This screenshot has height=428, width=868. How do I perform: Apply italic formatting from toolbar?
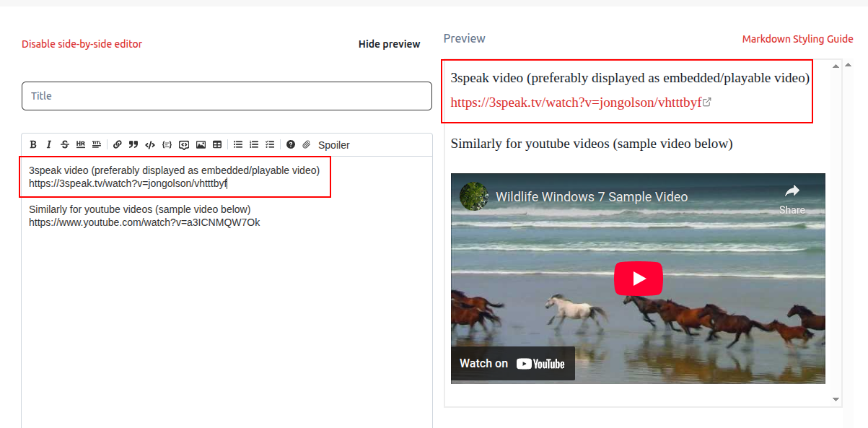(x=49, y=145)
